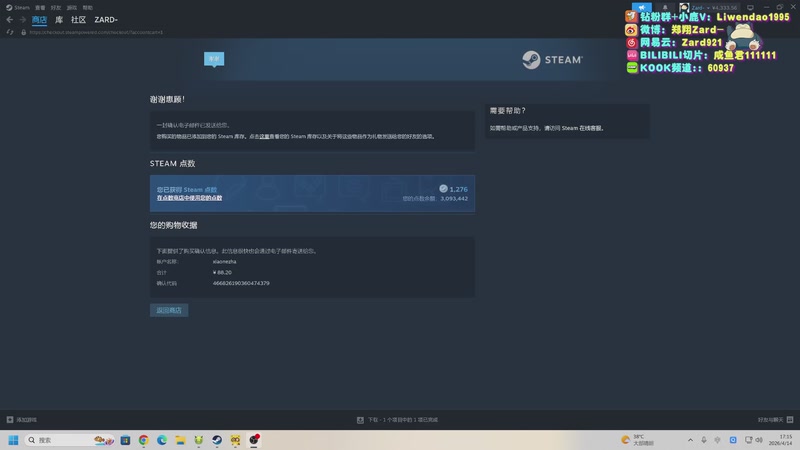Image resolution: width=800 pixels, height=450 pixels.
Task: Open the 库 (Library) tab
Action: tap(59, 19)
